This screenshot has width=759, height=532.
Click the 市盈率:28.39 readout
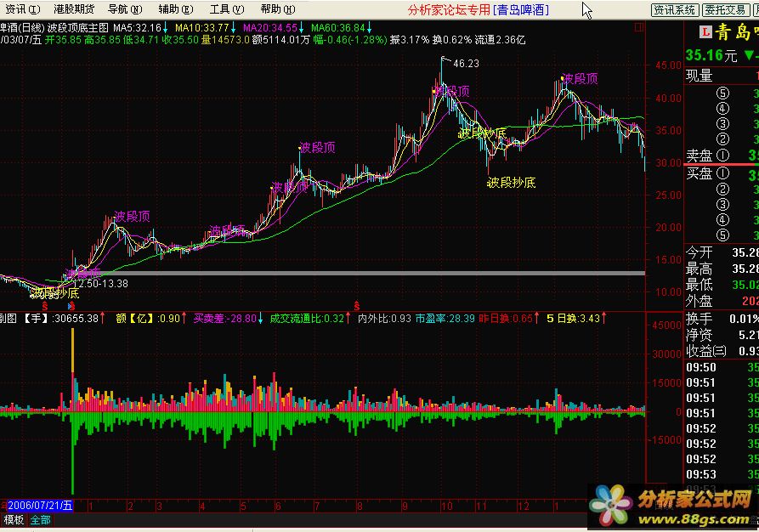click(445, 319)
